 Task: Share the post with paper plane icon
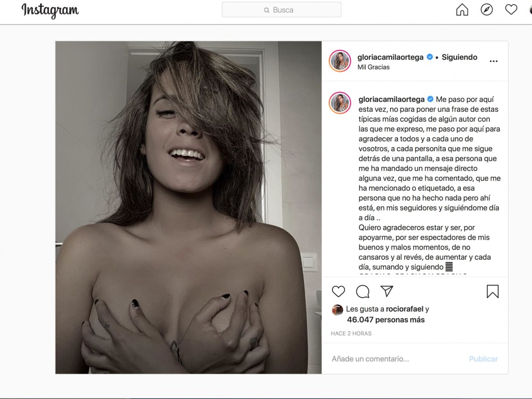[387, 291]
